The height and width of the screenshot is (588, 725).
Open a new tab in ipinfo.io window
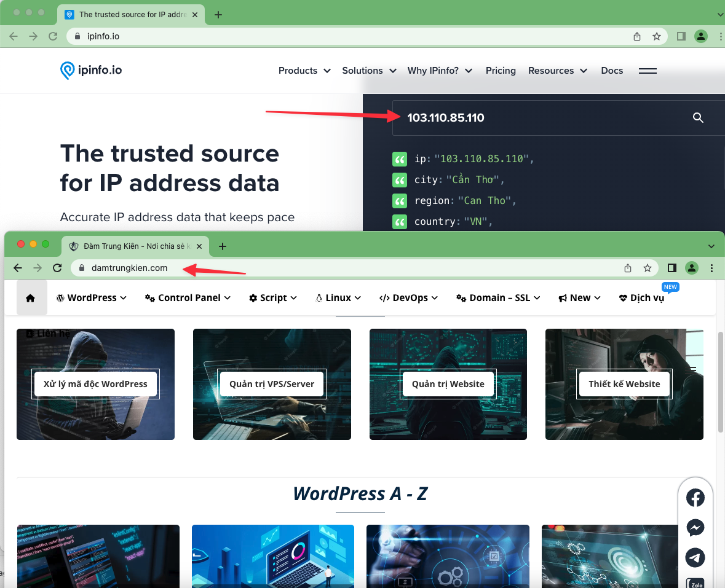(x=218, y=15)
